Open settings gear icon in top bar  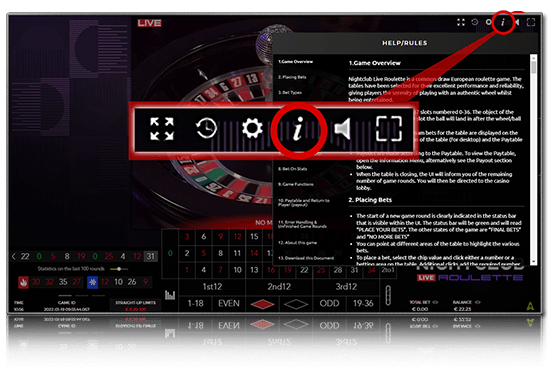click(489, 22)
